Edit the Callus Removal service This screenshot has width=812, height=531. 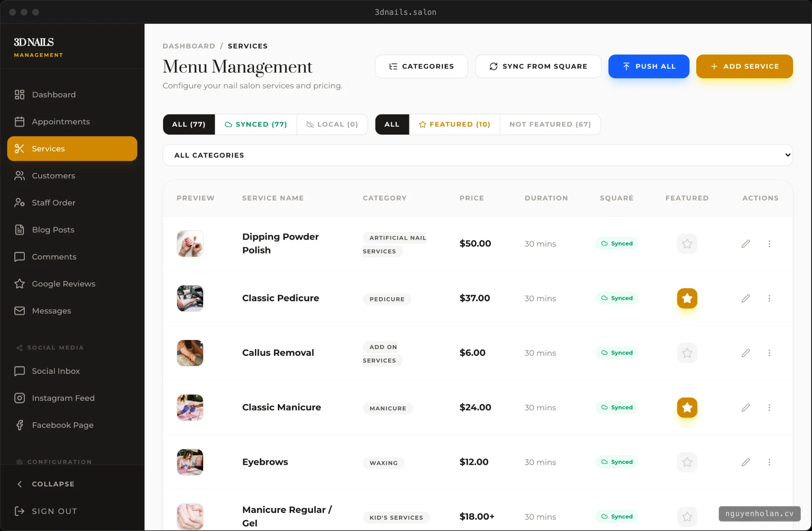(746, 353)
